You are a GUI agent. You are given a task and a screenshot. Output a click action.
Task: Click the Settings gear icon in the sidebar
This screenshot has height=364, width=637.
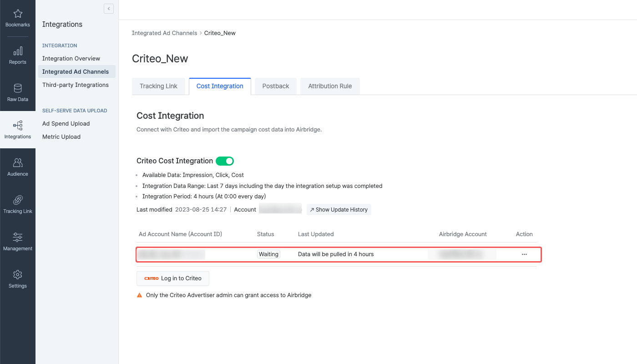17,278
